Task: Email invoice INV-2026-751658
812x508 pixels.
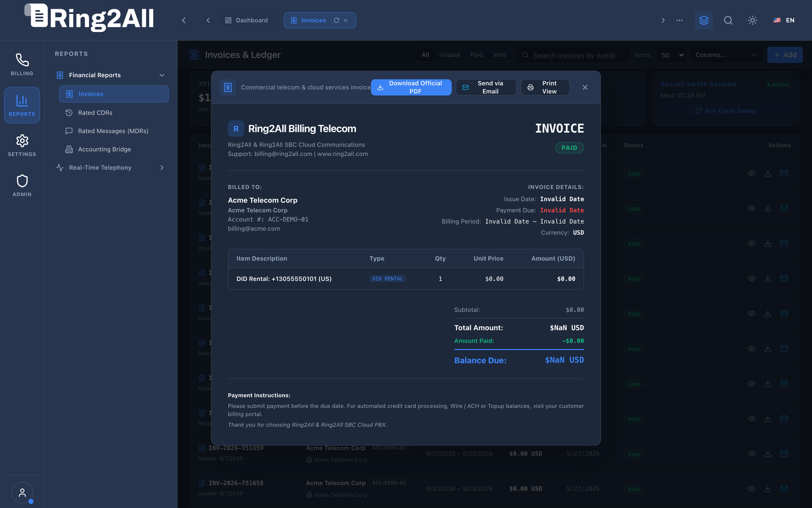Action: (x=784, y=488)
